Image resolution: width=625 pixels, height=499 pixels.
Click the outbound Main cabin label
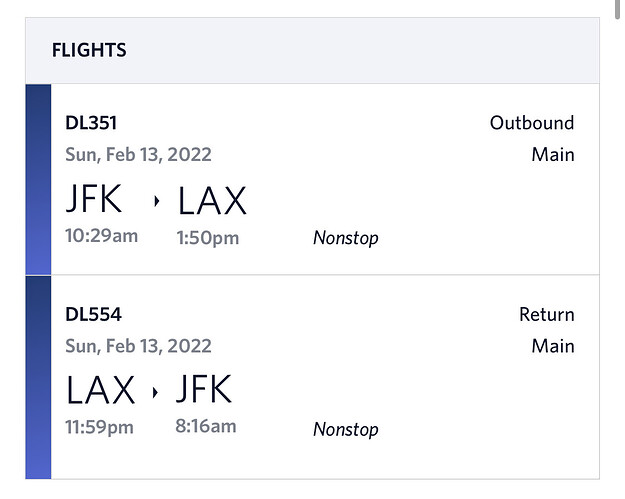[553, 155]
